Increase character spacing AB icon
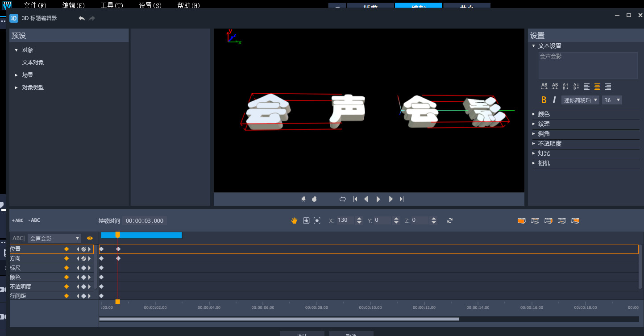644x336 pixels. click(544, 86)
